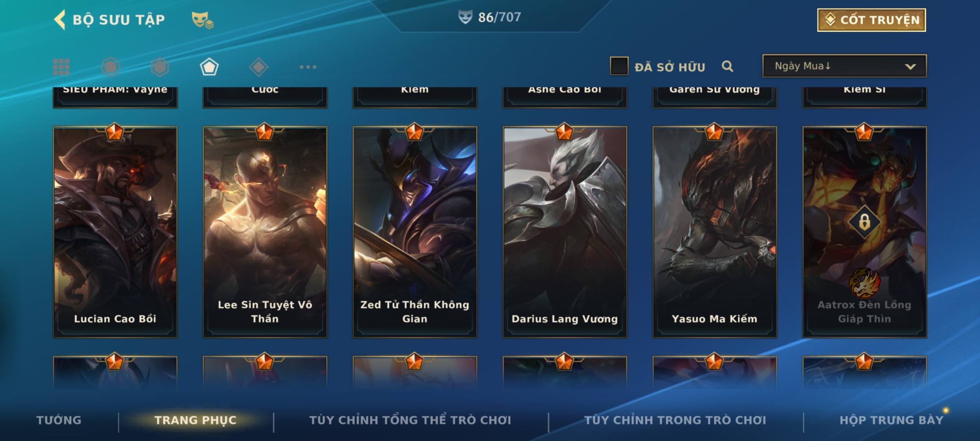
Task: Expand sort options with the chevron arrow
Action: (x=910, y=67)
